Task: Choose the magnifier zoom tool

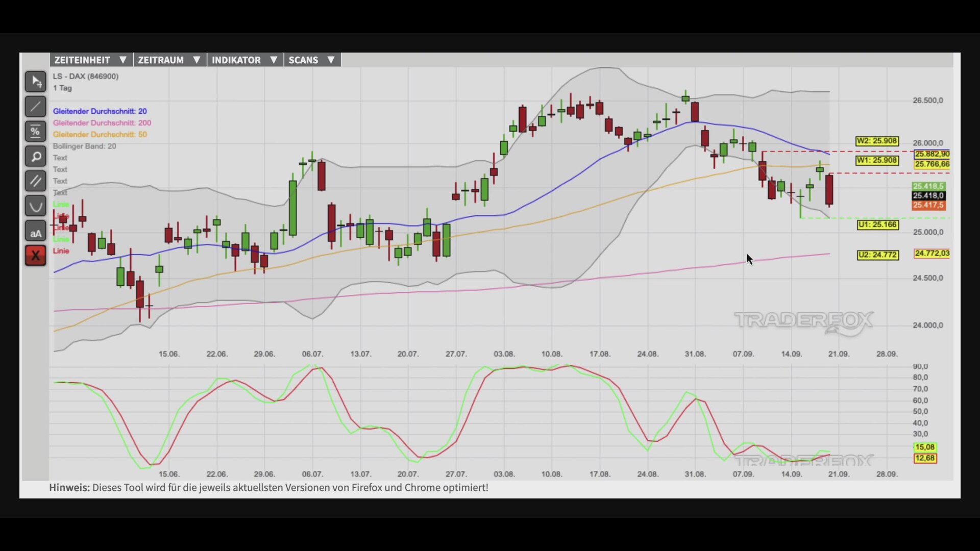Action: 36,157
